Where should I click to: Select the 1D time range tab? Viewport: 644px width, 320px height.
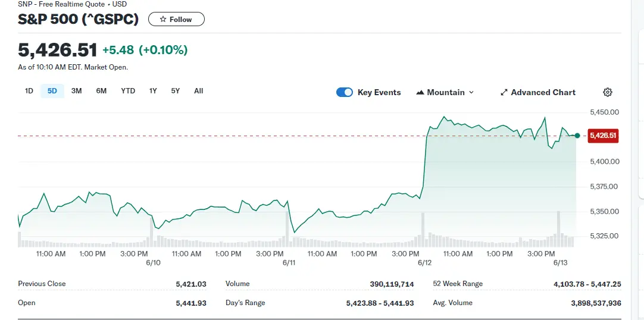coord(29,91)
